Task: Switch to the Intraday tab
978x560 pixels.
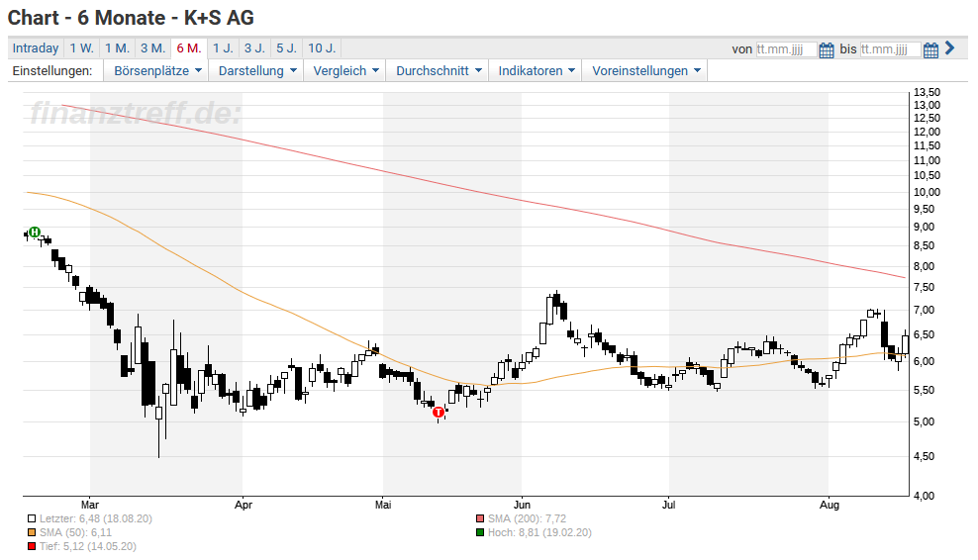Action: [36, 48]
